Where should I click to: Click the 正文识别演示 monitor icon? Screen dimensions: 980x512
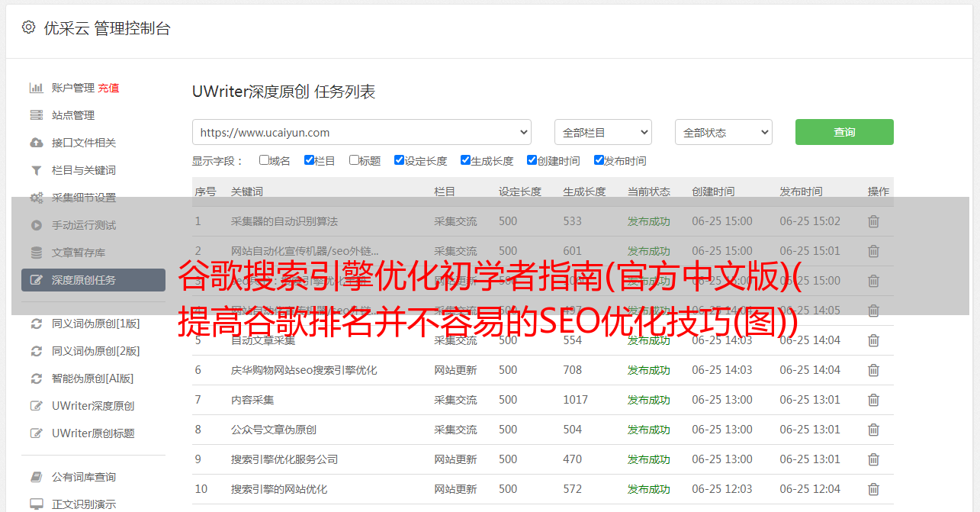click(x=36, y=504)
